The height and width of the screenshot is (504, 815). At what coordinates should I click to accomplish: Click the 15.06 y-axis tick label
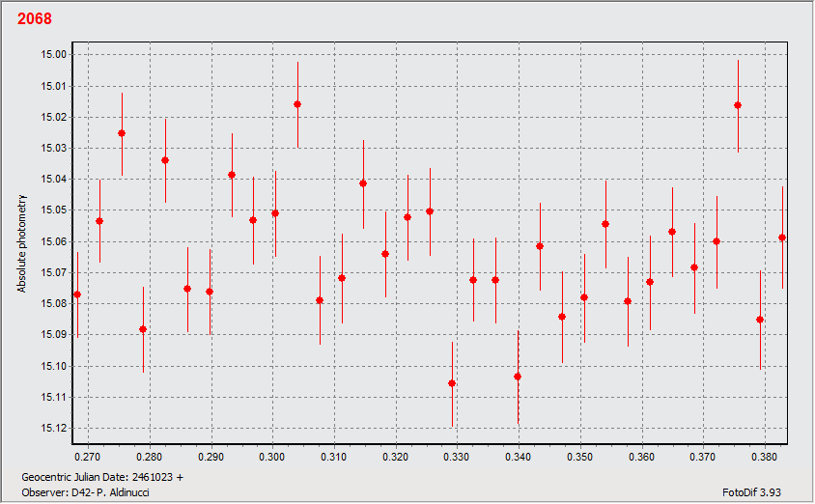[55, 241]
